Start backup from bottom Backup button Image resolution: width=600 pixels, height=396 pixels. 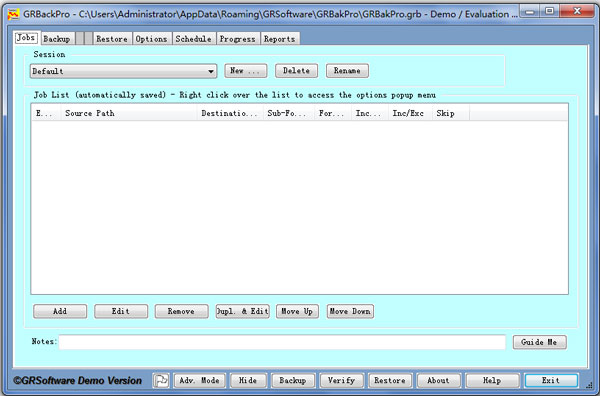click(293, 380)
